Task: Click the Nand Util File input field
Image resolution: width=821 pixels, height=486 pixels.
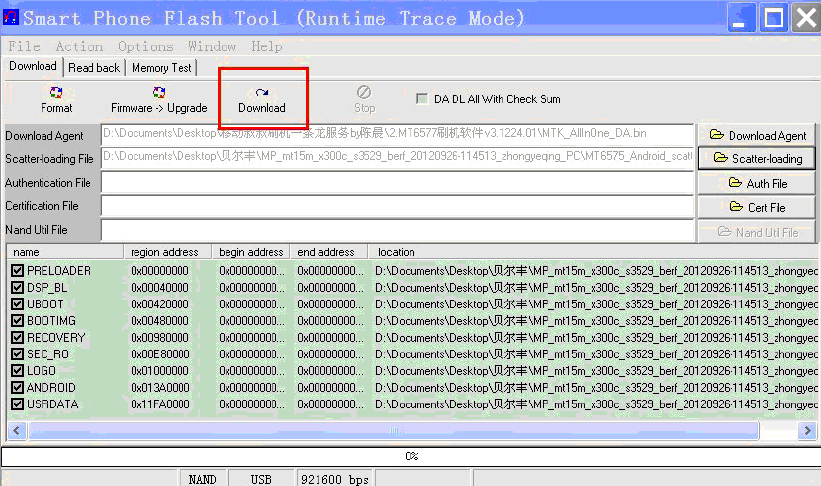Action: click(397, 230)
